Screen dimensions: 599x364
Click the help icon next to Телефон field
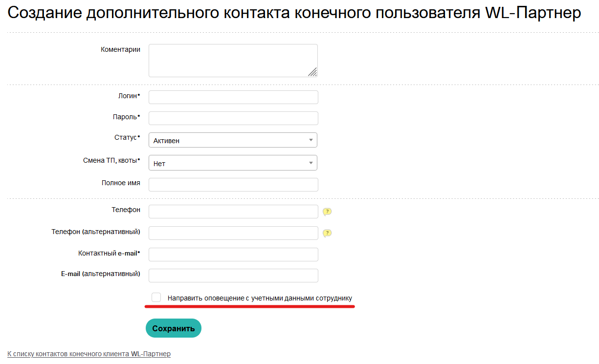click(327, 212)
